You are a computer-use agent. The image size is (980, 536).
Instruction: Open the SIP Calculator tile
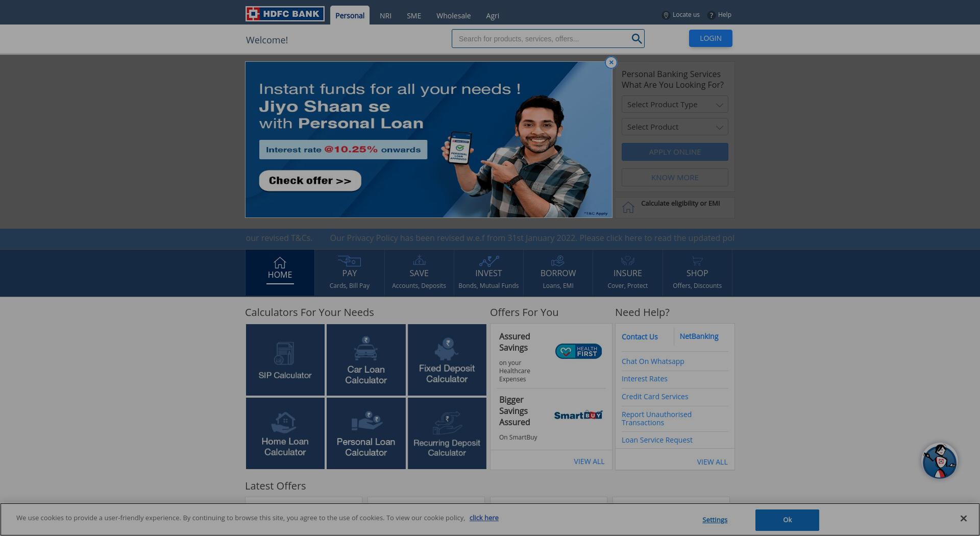(285, 360)
